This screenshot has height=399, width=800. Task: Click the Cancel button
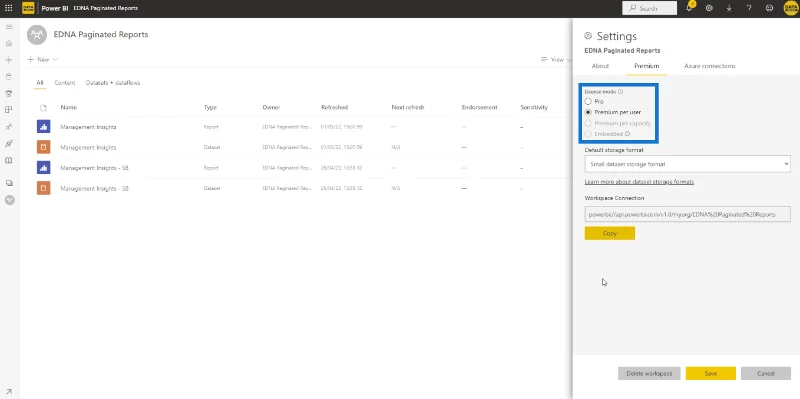(x=766, y=373)
